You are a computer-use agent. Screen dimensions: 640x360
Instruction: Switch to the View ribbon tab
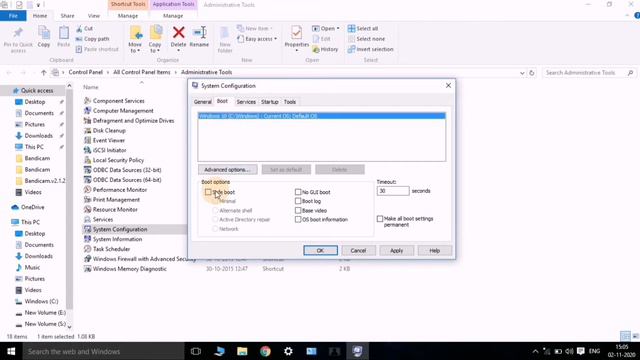click(94, 16)
